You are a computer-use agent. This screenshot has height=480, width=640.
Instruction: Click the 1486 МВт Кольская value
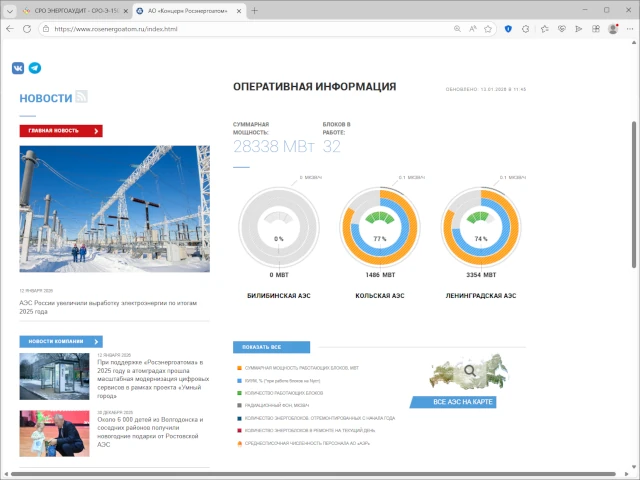[x=380, y=275]
